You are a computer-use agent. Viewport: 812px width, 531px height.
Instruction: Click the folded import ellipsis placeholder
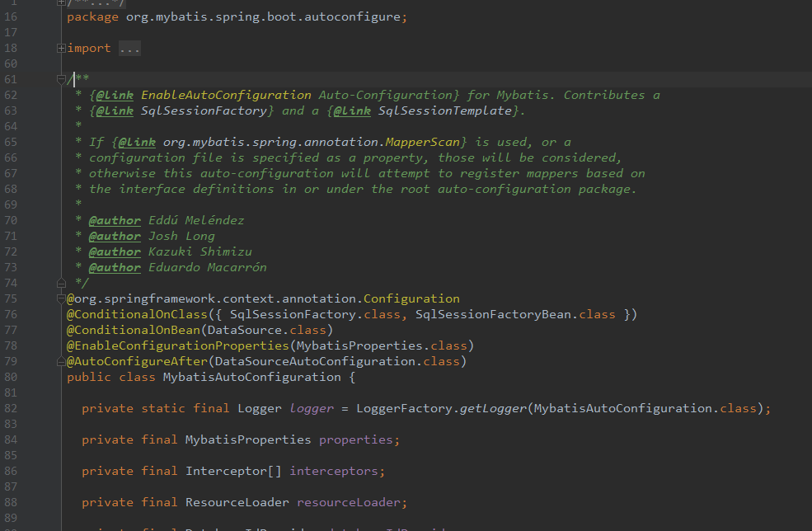point(129,48)
